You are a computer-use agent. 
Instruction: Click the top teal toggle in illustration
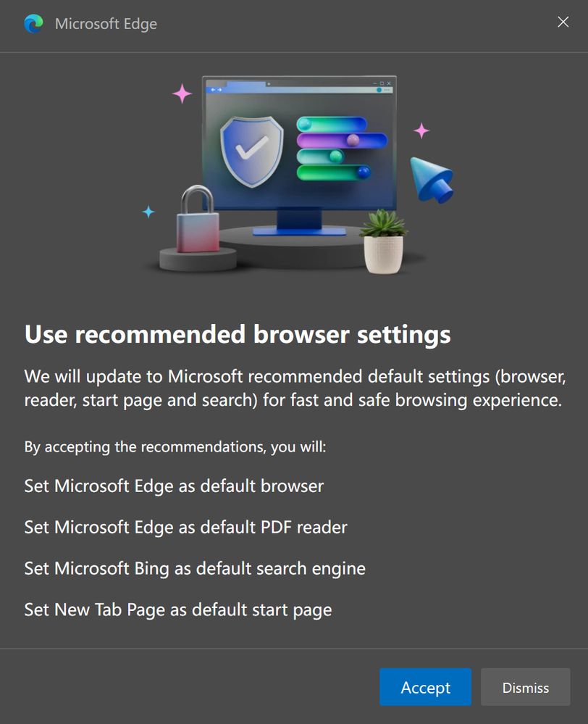332,124
